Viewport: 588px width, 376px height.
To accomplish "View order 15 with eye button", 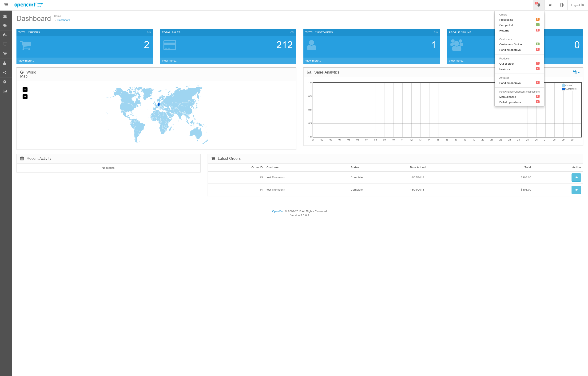I will (576, 177).
